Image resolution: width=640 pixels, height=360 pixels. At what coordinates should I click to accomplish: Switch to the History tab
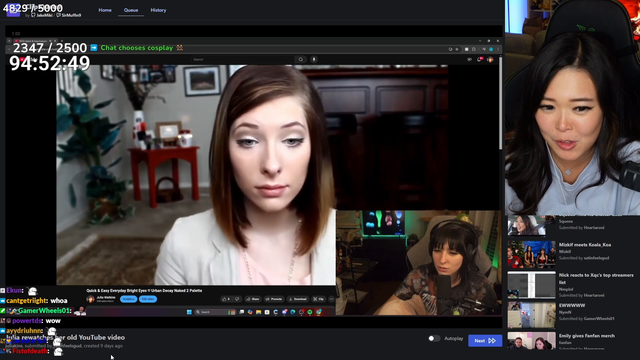tap(158, 10)
